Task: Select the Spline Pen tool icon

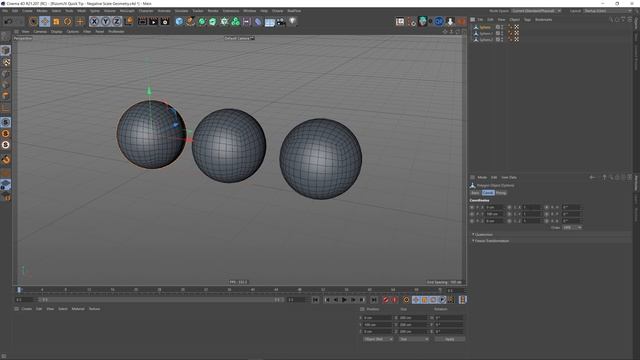Action: point(191,21)
